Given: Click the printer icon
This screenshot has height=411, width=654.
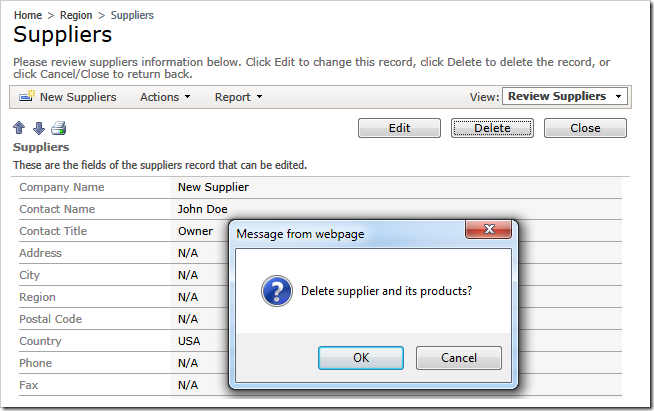Looking at the screenshot, I should pyautogui.click(x=59, y=128).
